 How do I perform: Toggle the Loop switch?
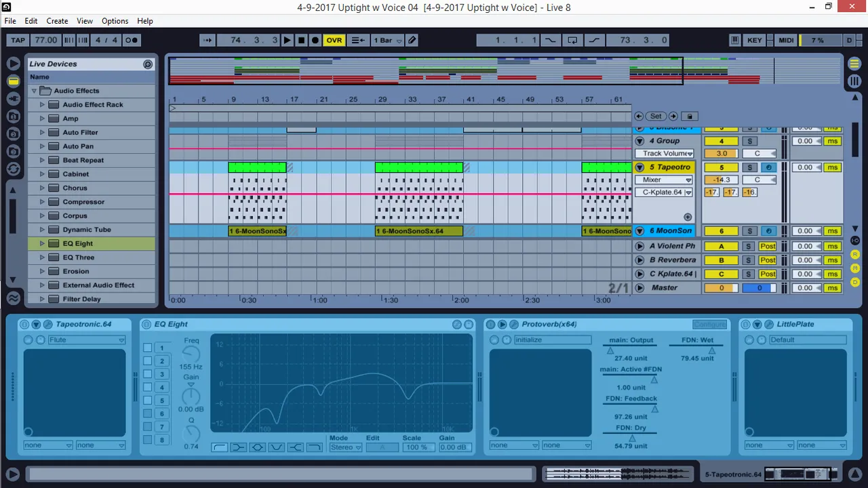[572, 40]
